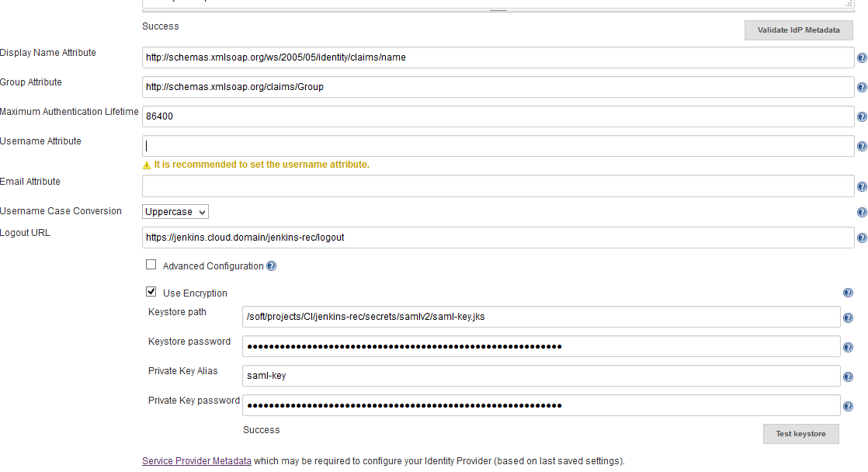Click the Keystore password field
Image resolution: width=868 pixels, height=472 pixels.
pyautogui.click(x=540, y=346)
